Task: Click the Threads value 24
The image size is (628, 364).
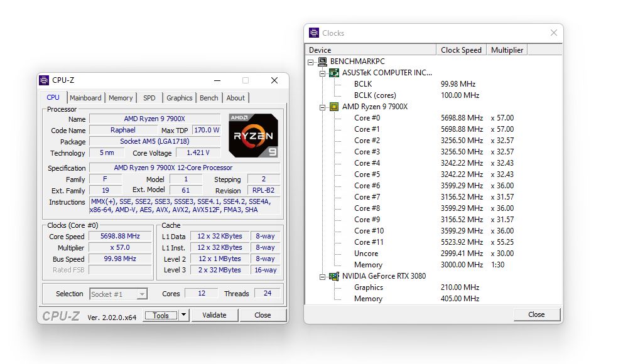Action: click(x=268, y=293)
